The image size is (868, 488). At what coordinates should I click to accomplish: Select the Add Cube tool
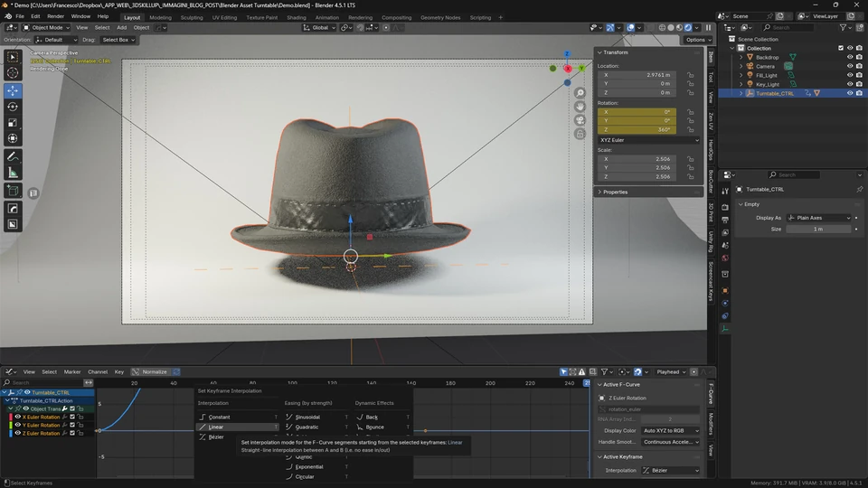[x=13, y=192]
